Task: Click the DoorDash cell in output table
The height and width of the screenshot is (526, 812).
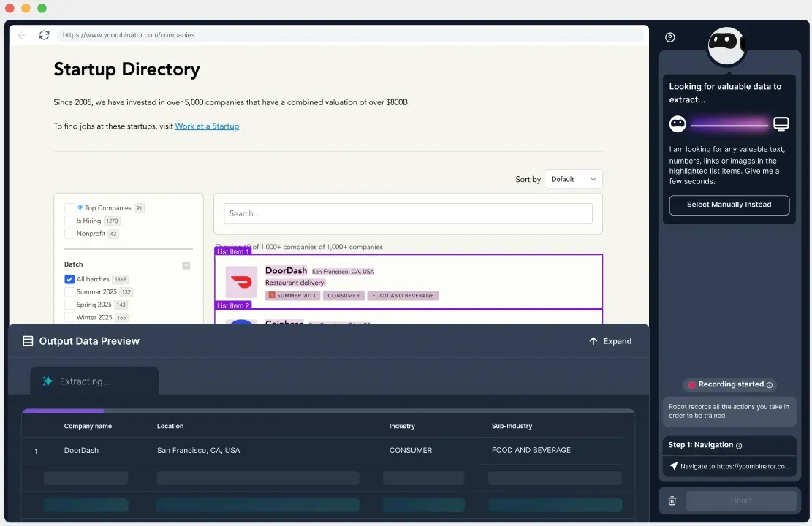Action: coord(81,451)
